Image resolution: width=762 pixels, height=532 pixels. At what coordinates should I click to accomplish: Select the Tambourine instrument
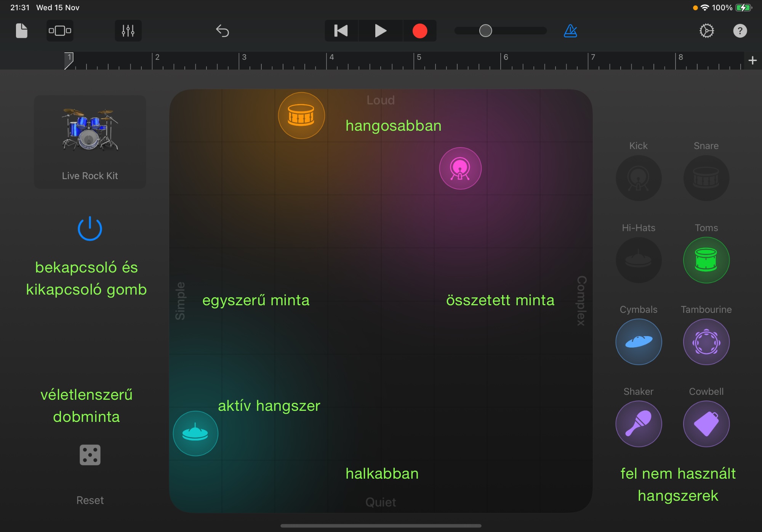point(706,342)
